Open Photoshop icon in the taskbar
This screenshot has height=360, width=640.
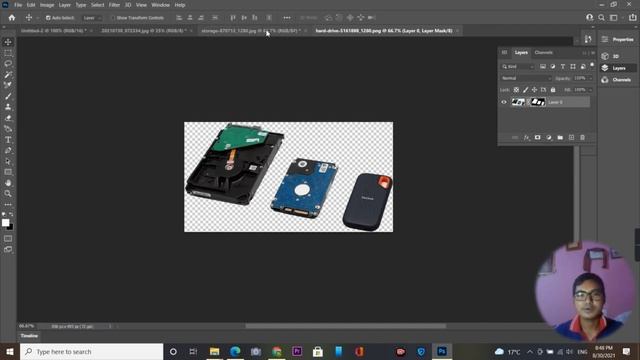pyautogui.click(x=442, y=351)
